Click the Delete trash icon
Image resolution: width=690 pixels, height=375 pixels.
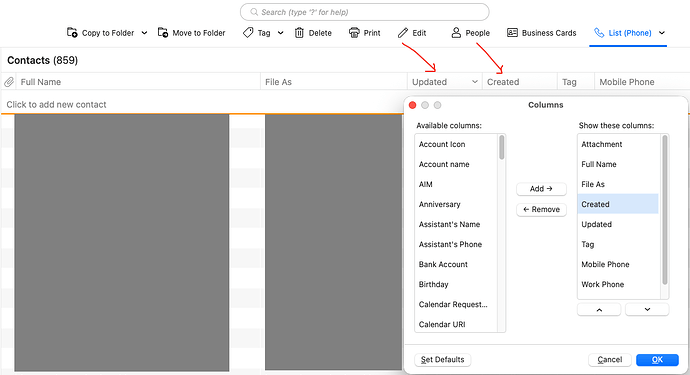299,33
